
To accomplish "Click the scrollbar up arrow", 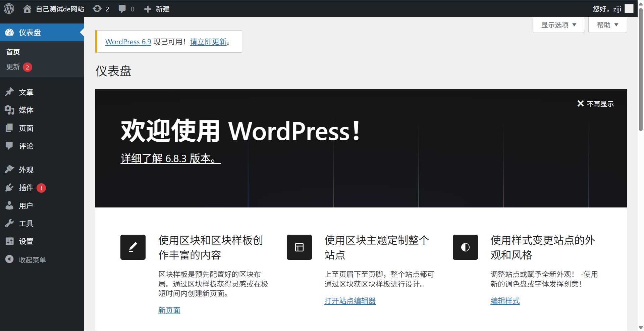I will pos(641,3).
